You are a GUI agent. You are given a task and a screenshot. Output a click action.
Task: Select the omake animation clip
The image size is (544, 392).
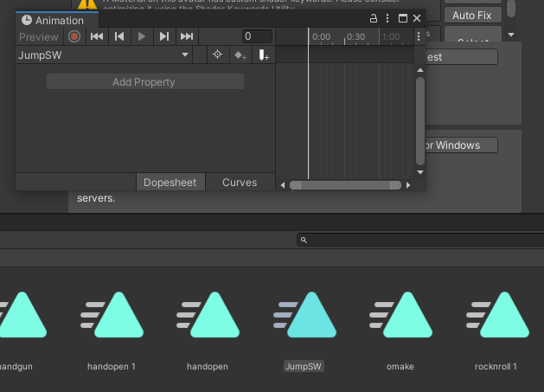click(x=400, y=315)
